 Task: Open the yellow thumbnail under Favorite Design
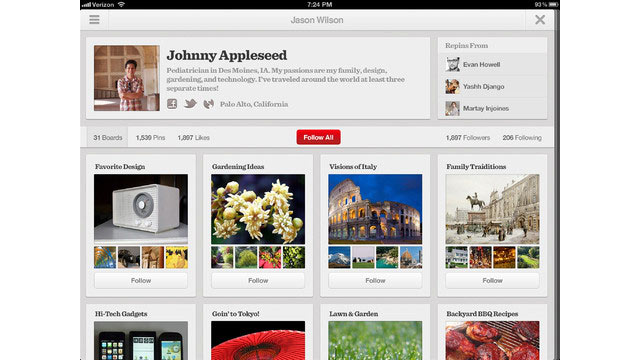[x=177, y=257]
